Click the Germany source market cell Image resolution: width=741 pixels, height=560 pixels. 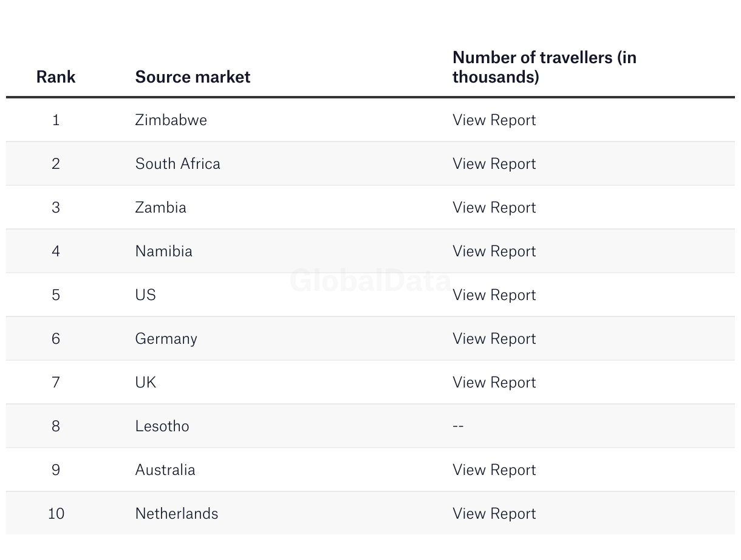click(166, 339)
